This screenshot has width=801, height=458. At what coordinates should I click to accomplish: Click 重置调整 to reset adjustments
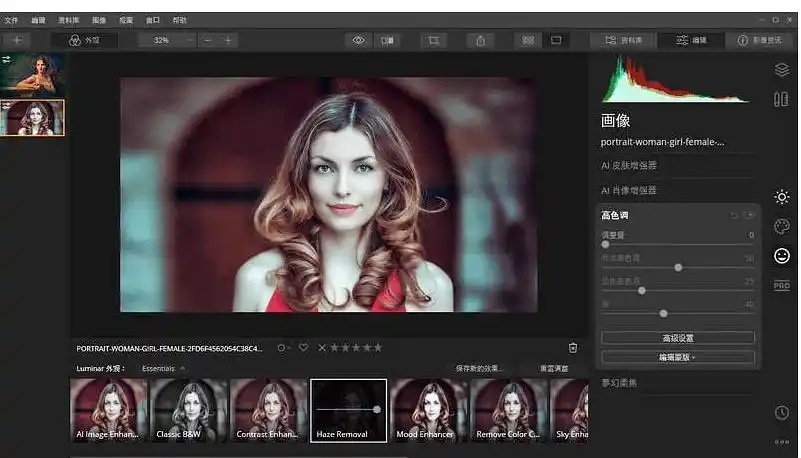[554, 368]
